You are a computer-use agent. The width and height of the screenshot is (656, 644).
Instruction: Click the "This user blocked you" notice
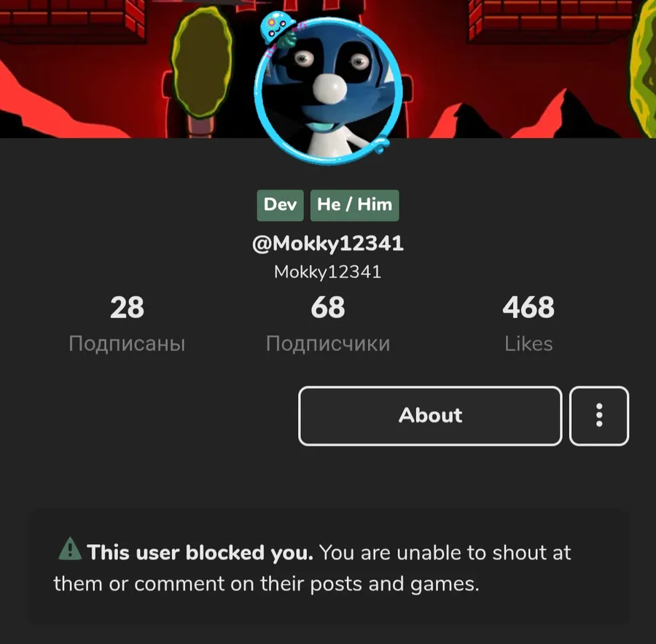[x=328, y=567]
